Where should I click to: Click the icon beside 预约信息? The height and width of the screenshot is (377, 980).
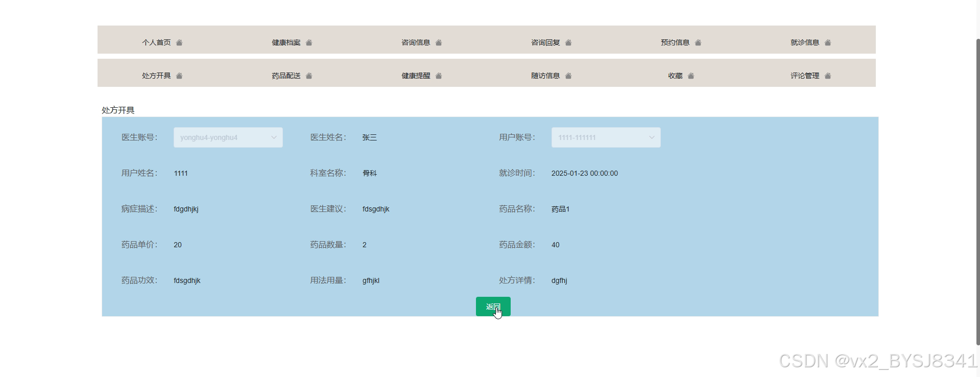coord(698,42)
